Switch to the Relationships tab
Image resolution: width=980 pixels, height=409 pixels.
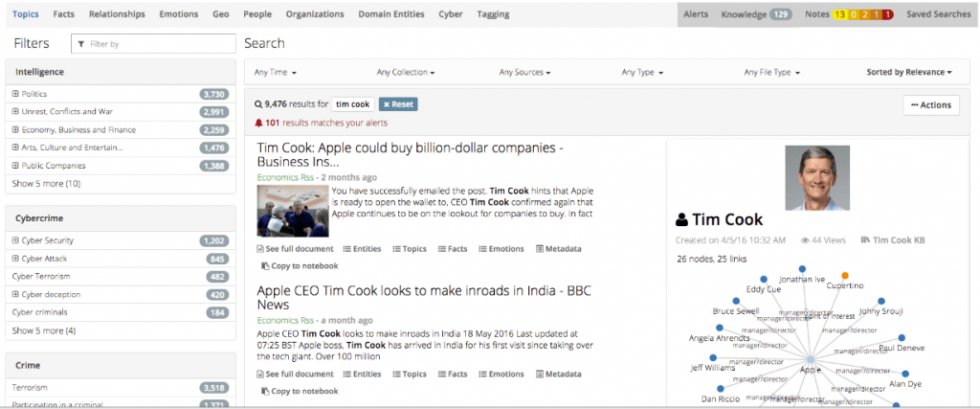coord(118,14)
